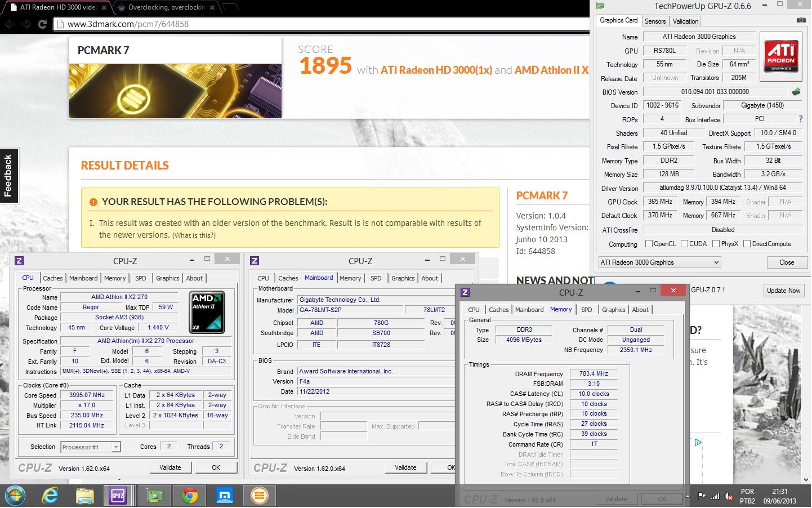Switch to the Sensors tab in GPU-Z
The image size is (812, 508).
click(655, 21)
